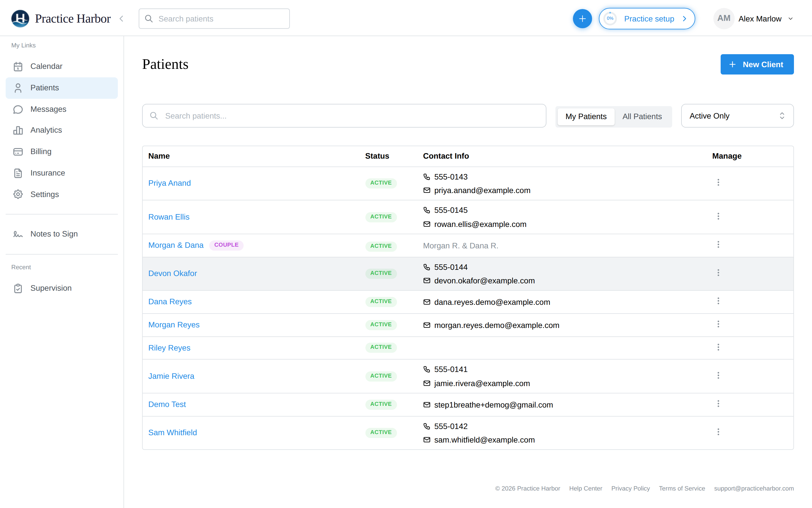
Task: Click the AM user avatar
Action: [724, 18]
